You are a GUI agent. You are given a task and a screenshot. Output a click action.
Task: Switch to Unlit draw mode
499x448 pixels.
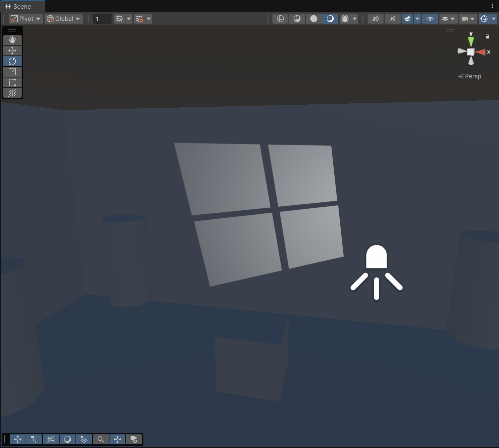tap(314, 19)
